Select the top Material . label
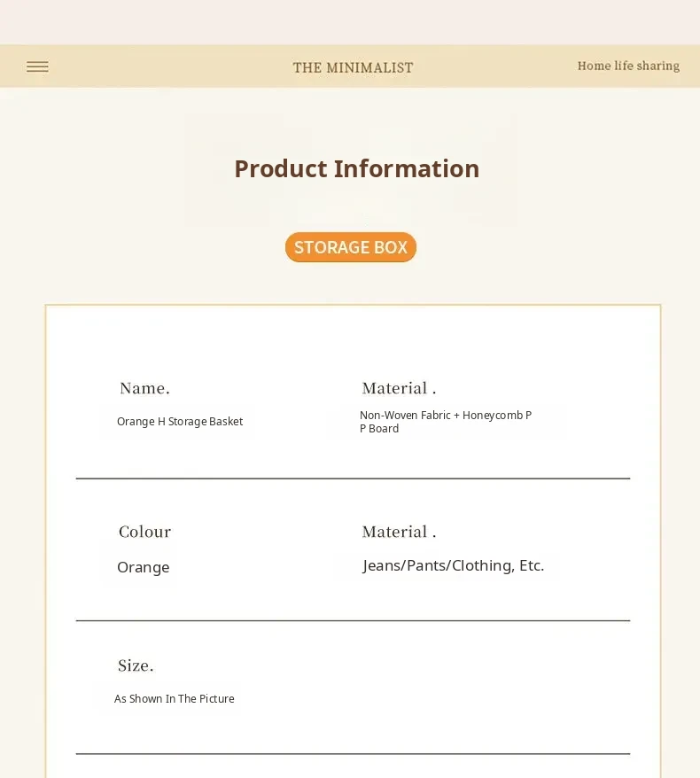The height and width of the screenshot is (778, 700). coord(399,388)
